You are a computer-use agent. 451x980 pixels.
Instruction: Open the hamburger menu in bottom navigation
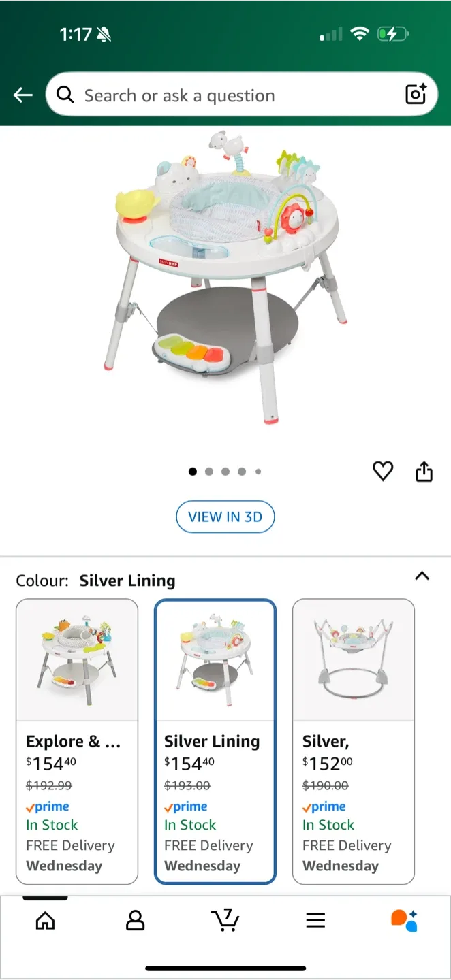click(x=315, y=920)
